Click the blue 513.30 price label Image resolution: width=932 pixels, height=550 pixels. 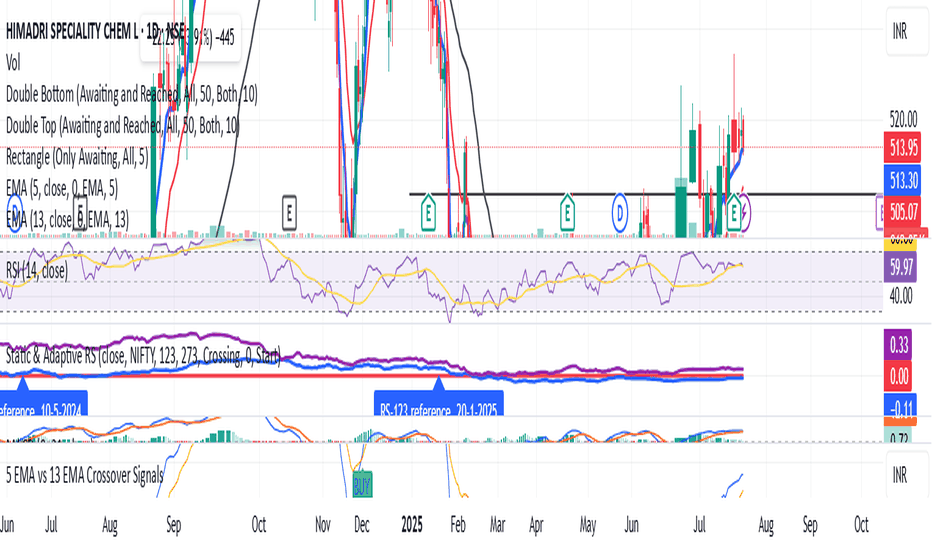903,181
